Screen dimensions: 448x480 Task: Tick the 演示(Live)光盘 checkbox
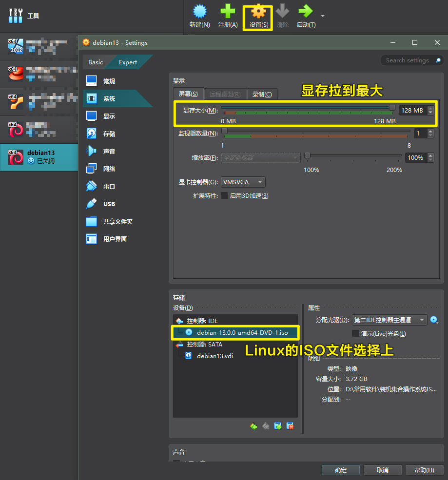click(x=355, y=333)
